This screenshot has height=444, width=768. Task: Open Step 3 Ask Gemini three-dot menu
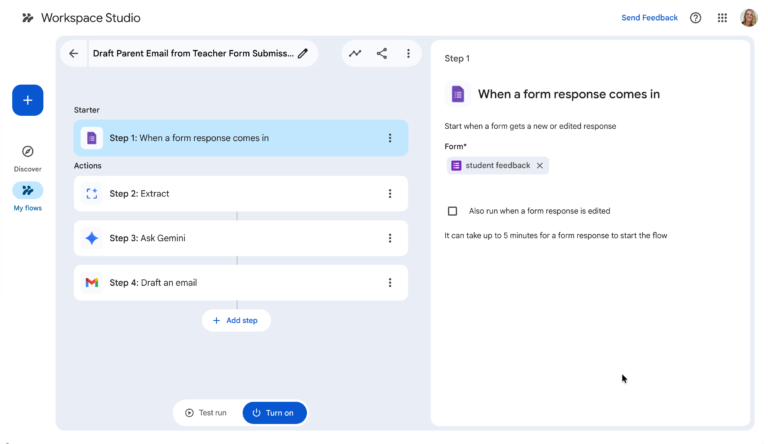click(390, 238)
